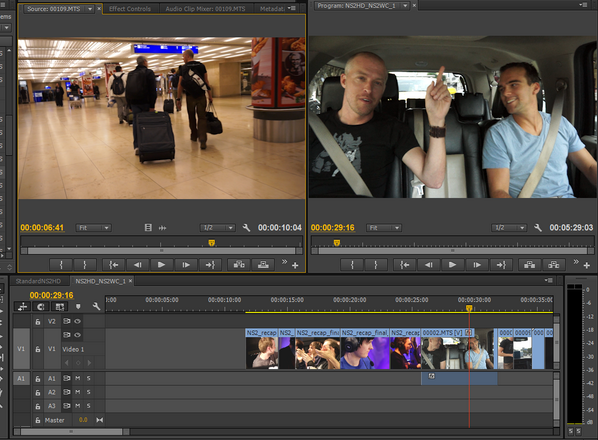Open 1/2 playback resolution dropdown in Program monitor
The width and height of the screenshot is (598, 440).
pos(509,228)
